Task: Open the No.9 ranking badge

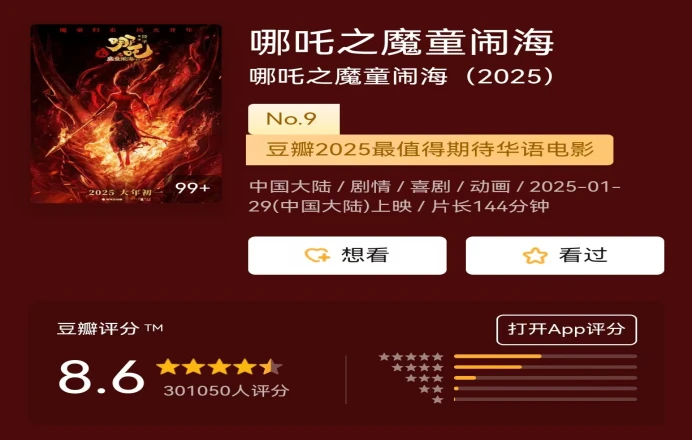Action: pyautogui.click(x=294, y=119)
